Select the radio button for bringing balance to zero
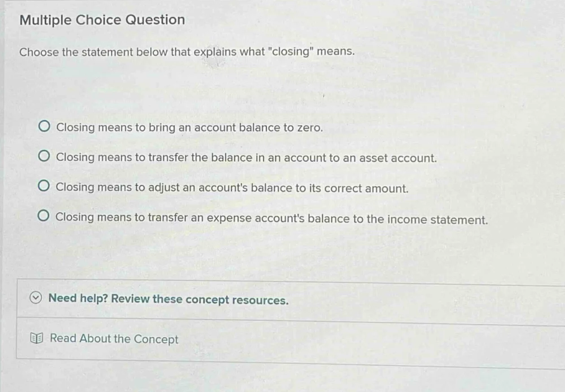The image size is (565, 392). (43, 126)
